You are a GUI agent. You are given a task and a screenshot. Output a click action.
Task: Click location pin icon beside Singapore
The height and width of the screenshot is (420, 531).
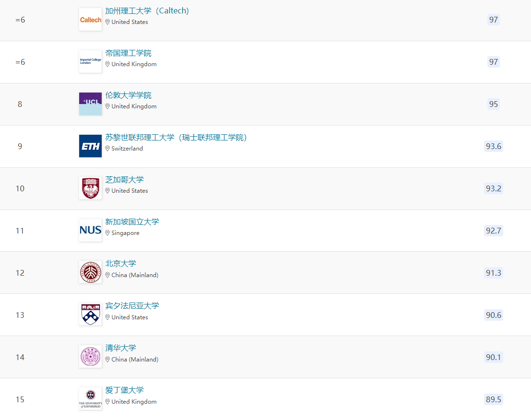(x=107, y=233)
